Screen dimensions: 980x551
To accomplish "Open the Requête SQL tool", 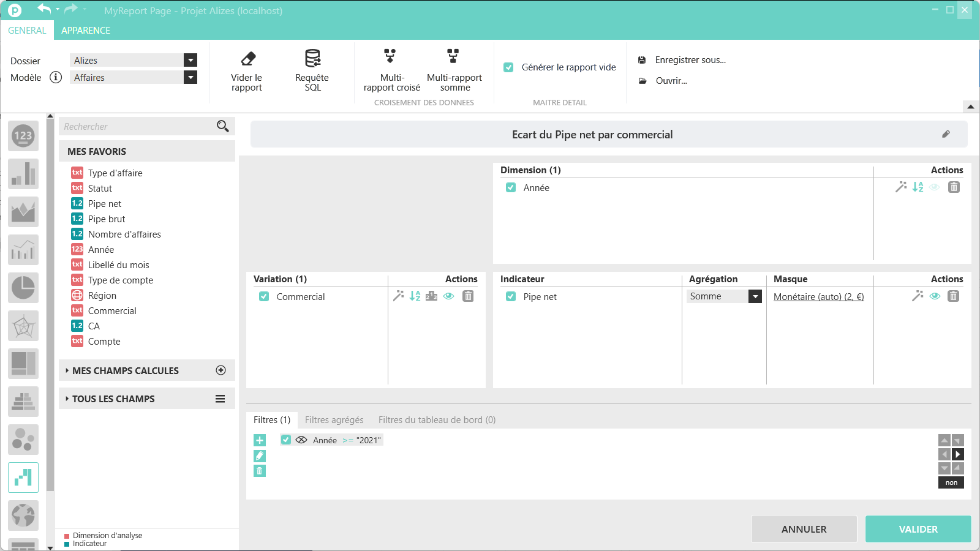I will pyautogui.click(x=312, y=59).
